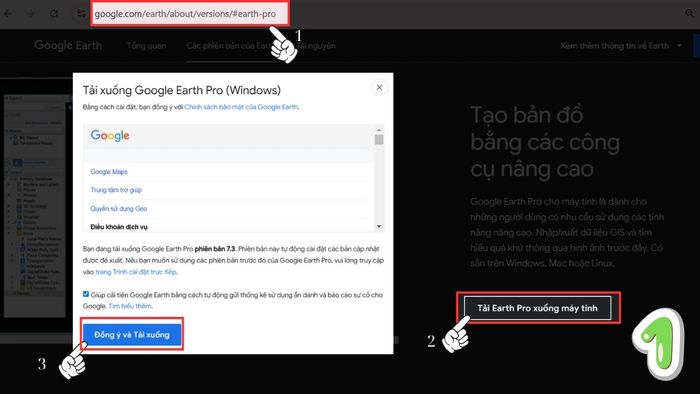Uncheck the anonymous usage statistics checkbox

[x=86, y=294]
